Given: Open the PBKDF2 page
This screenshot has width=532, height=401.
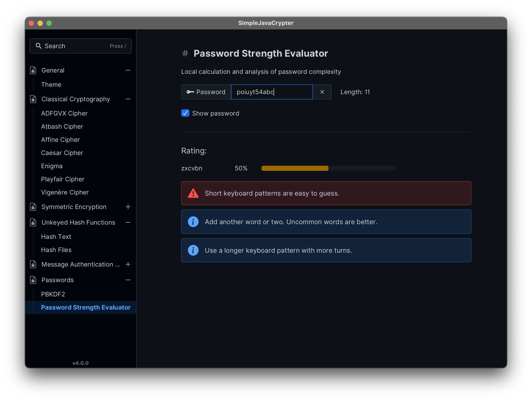Looking at the screenshot, I should tap(53, 294).
